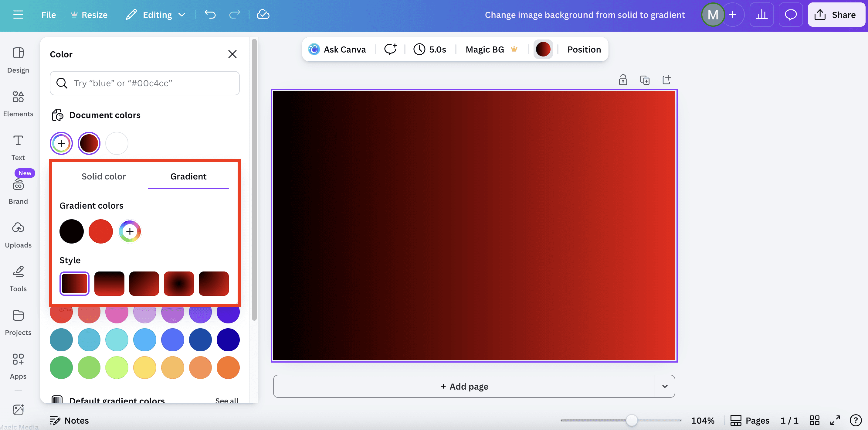Edit the black gradient color stop
868x430 pixels.
[x=71, y=231]
